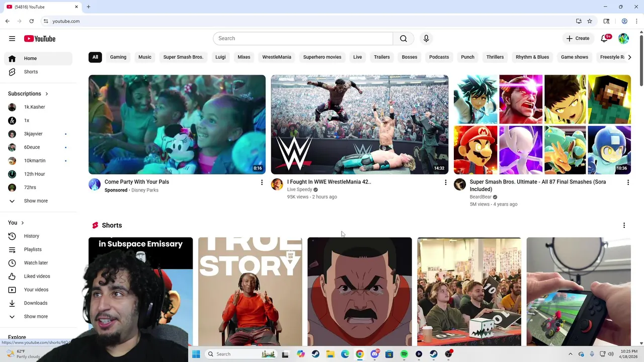Click the Home icon in the sidebar
This screenshot has height=362, width=644.
(x=12, y=58)
